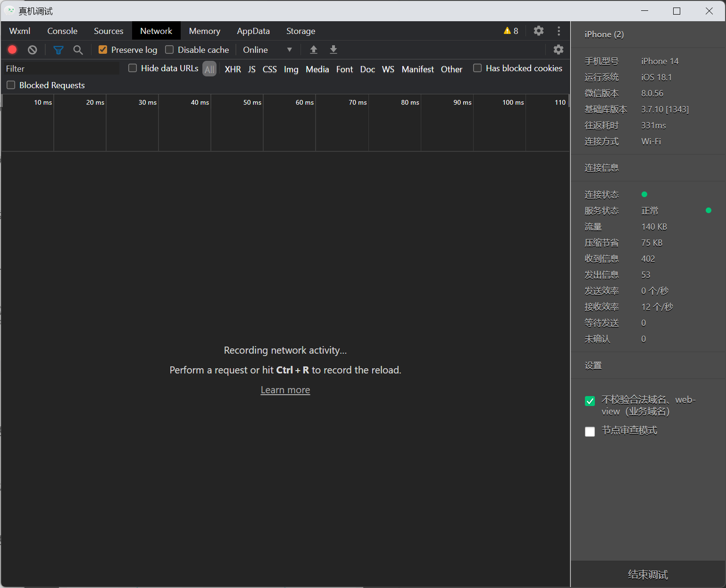Click the app logo in title bar
The image size is (726, 588).
click(10, 10)
